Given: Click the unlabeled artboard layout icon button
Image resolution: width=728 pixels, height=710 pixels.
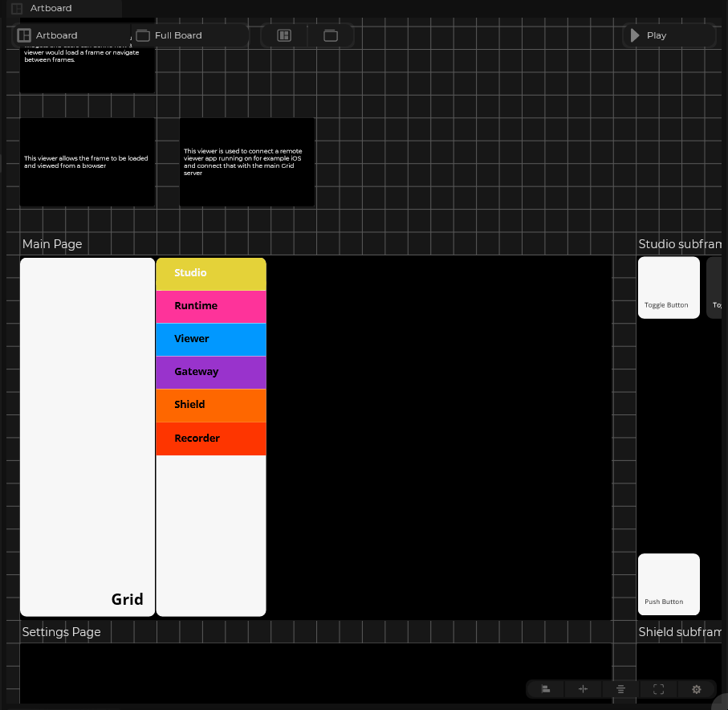Looking at the screenshot, I should click(x=284, y=35).
